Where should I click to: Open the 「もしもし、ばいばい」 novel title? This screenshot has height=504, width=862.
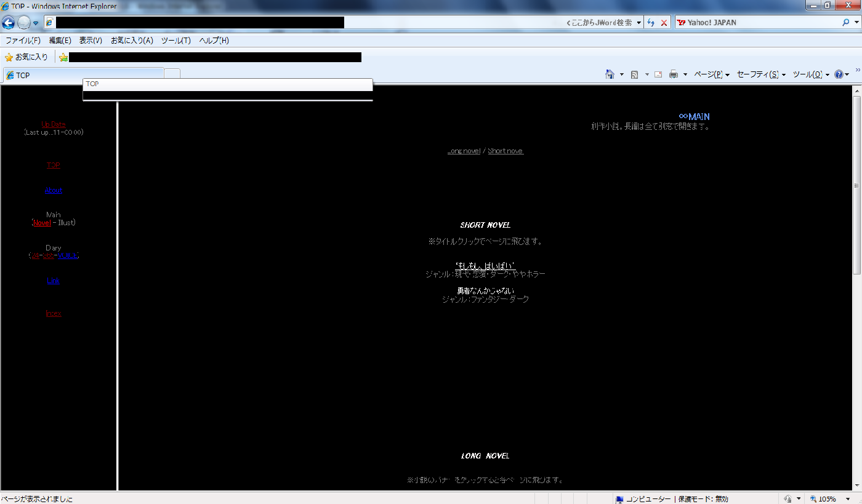point(485,265)
